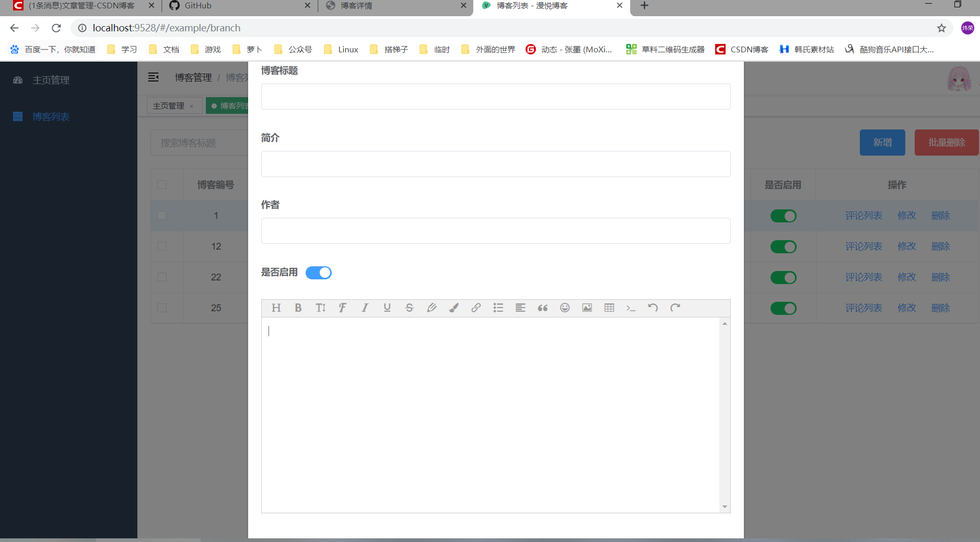Apply strikethrough formatting in the editor
Screen dimensions: 980x542
410,308
